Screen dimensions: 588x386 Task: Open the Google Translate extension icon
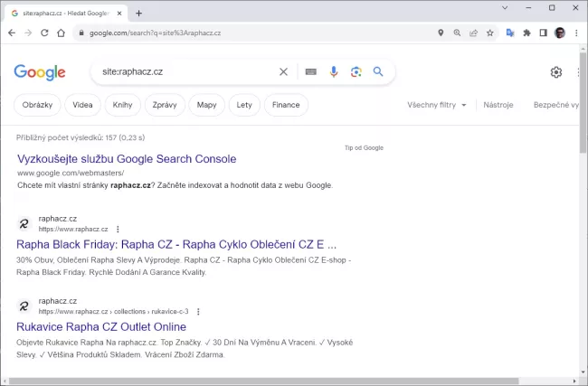pos(510,33)
